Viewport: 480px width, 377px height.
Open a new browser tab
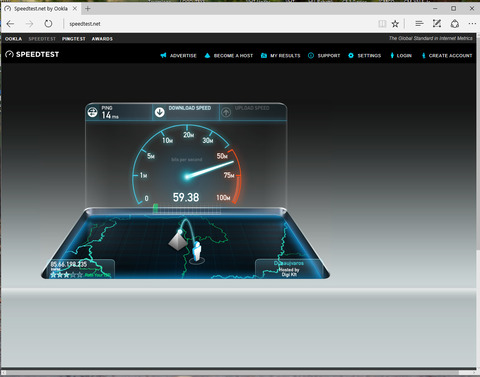point(87,8)
